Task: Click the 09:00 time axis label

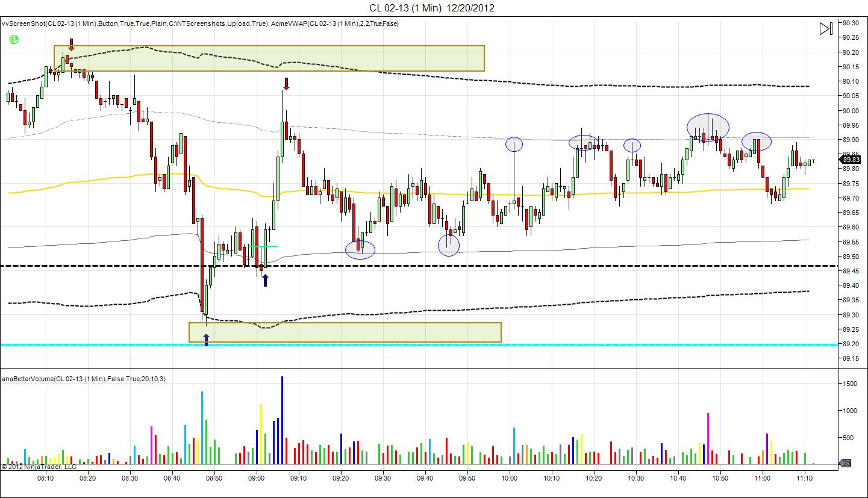Action: click(257, 478)
